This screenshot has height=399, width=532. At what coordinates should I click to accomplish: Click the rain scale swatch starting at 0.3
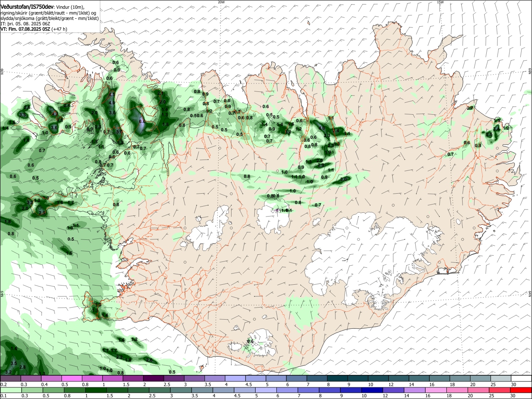pos(32,390)
